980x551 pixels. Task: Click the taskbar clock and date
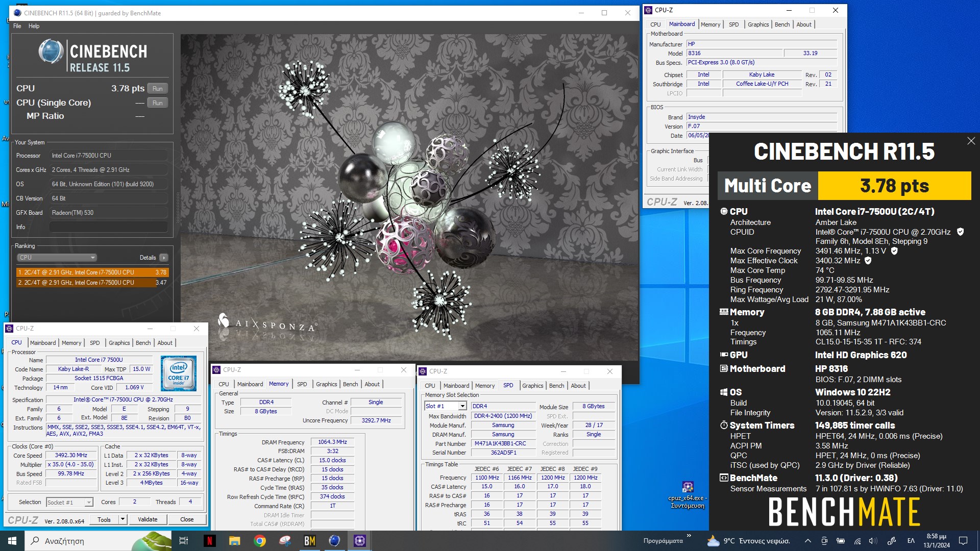click(937, 541)
